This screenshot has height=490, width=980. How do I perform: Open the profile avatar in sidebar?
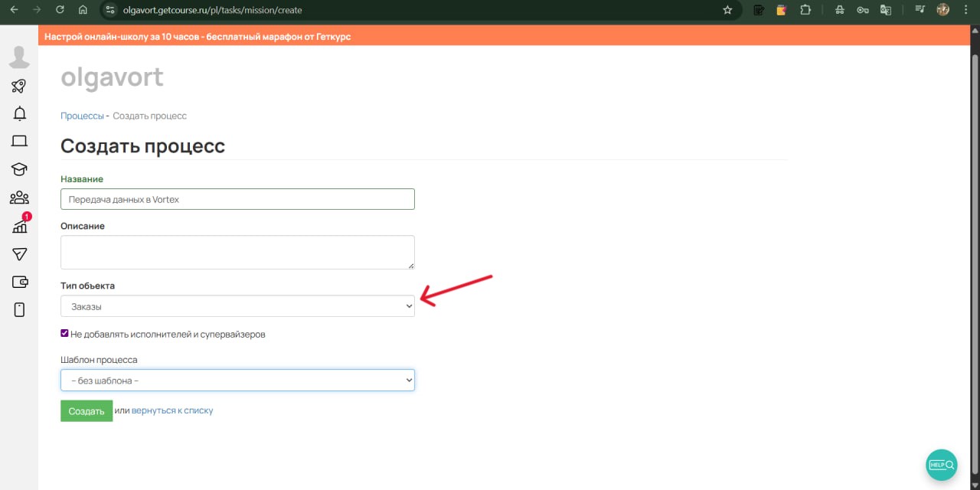pyautogui.click(x=19, y=57)
